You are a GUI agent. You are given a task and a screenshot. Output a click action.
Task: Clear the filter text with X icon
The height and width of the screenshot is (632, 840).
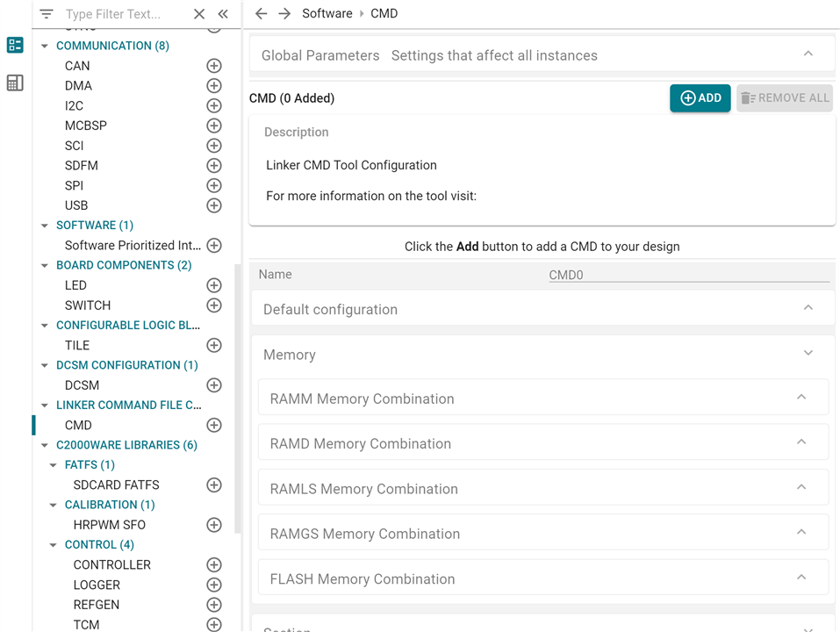click(199, 14)
